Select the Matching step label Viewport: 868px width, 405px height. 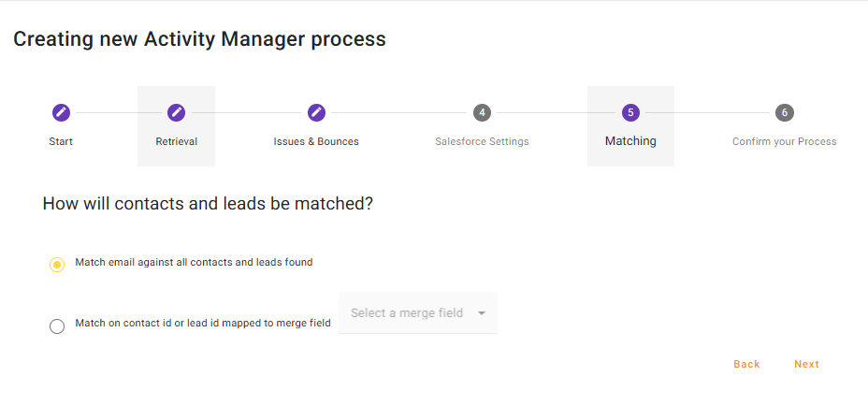(x=630, y=141)
